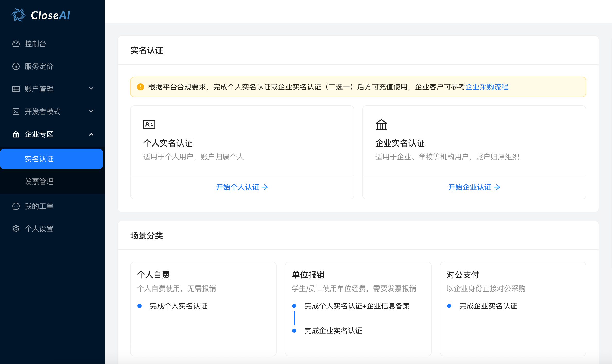Click the bank building icon above 企业实名认证
Image resolution: width=612 pixels, height=364 pixels.
381,125
